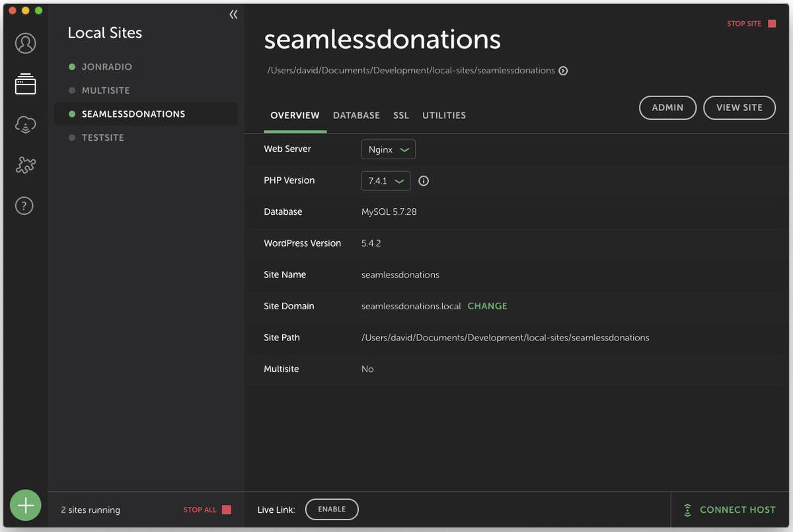This screenshot has width=793, height=532.
Task: Open the user account avatar icon
Action: [x=25, y=44]
